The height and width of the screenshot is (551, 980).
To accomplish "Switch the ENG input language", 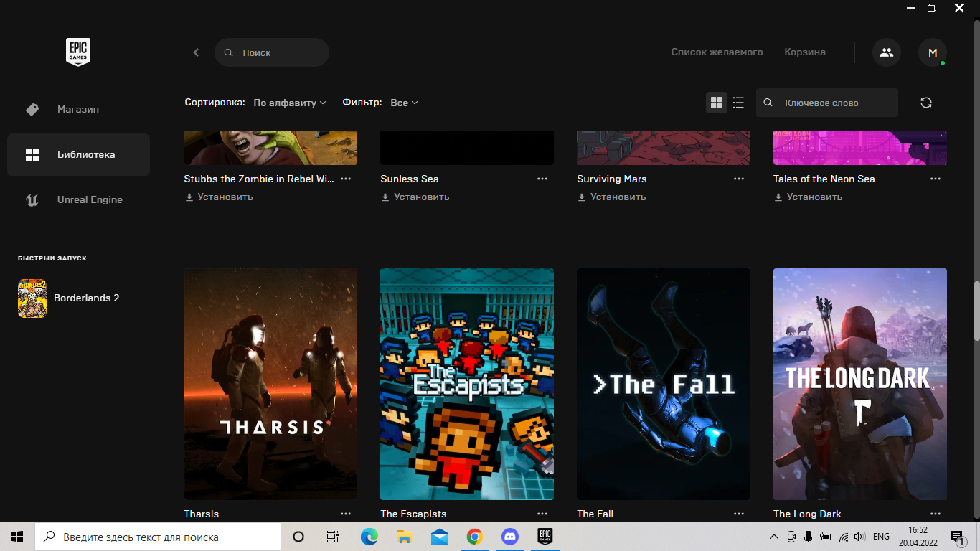I will coord(881,537).
